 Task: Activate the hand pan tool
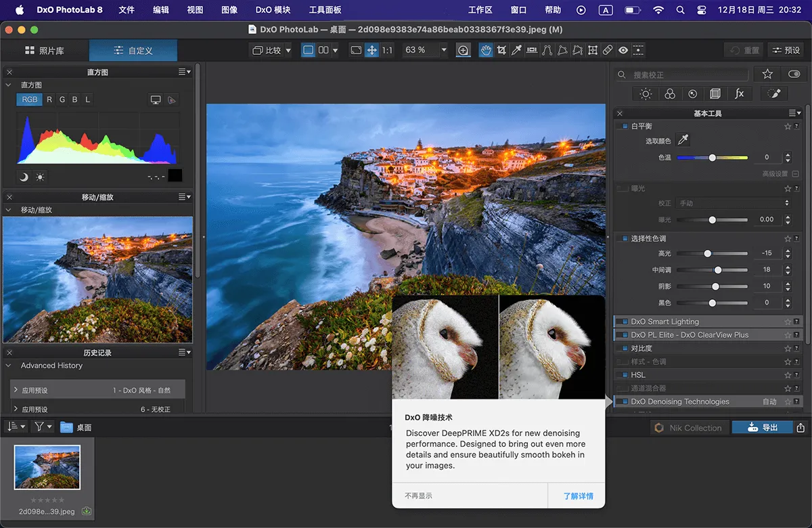pyautogui.click(x=485, y=50)
